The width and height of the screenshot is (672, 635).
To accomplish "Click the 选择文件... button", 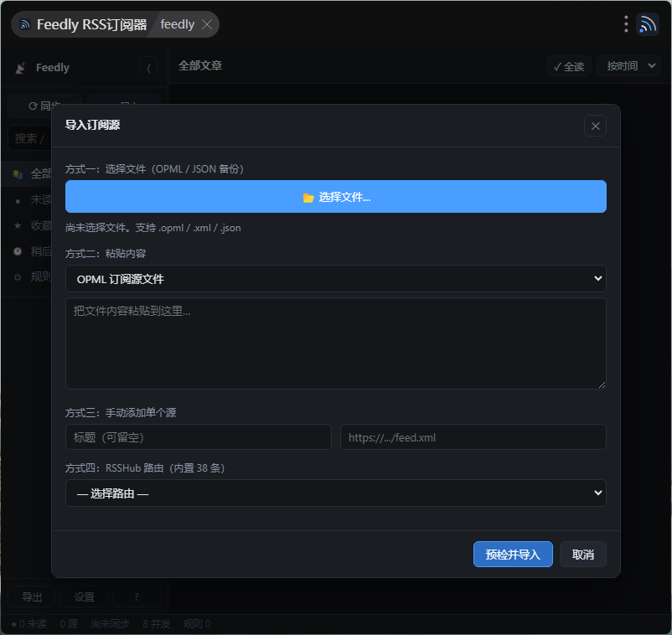I will 335,197.
